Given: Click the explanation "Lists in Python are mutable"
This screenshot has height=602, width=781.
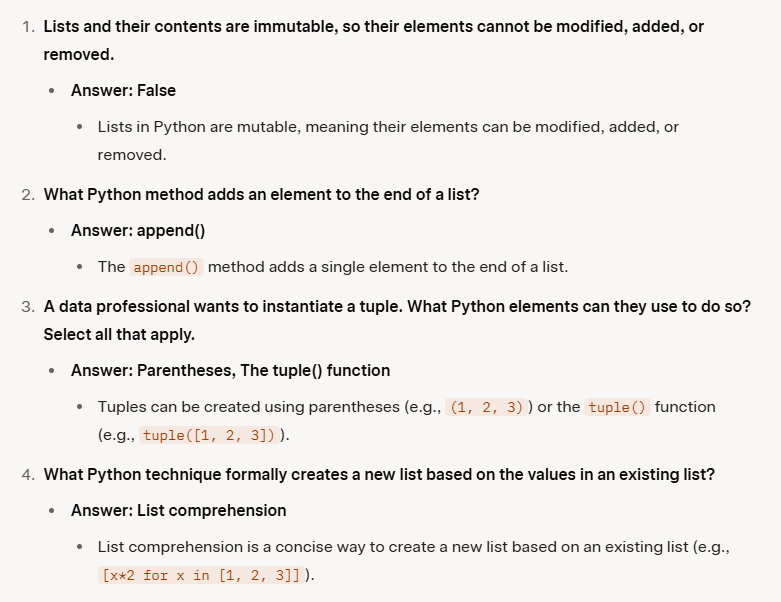Looking at the screenshot, I should click(388, 127).
